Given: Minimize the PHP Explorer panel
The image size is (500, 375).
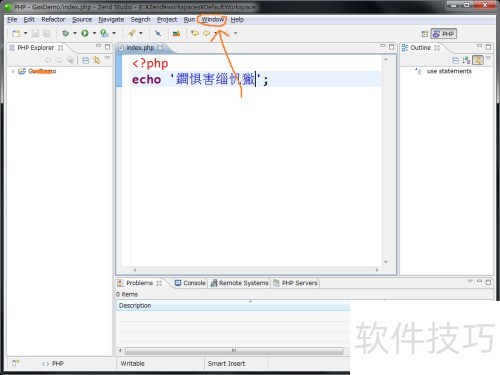Looking at the screenshot, I should (98, 46).
